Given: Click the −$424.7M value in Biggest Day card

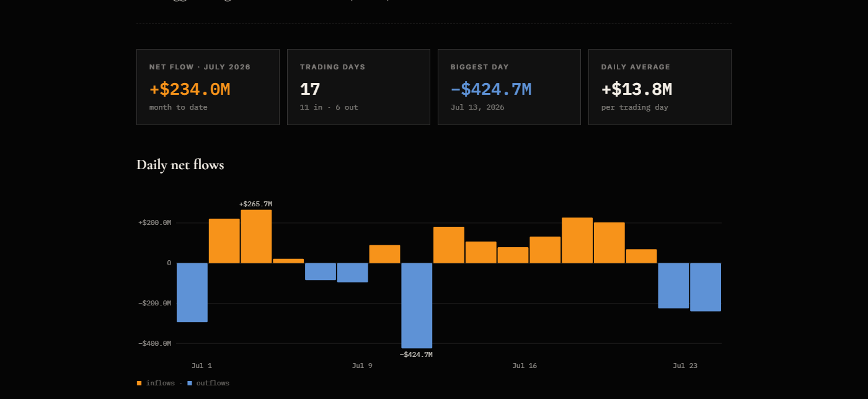Looking at the screenshot, I should click(x=491, y=89).
